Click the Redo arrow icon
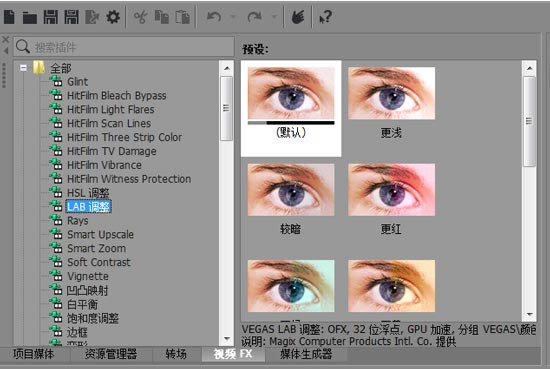The width and height of the screenshot is (550, 369). point(254,16)
